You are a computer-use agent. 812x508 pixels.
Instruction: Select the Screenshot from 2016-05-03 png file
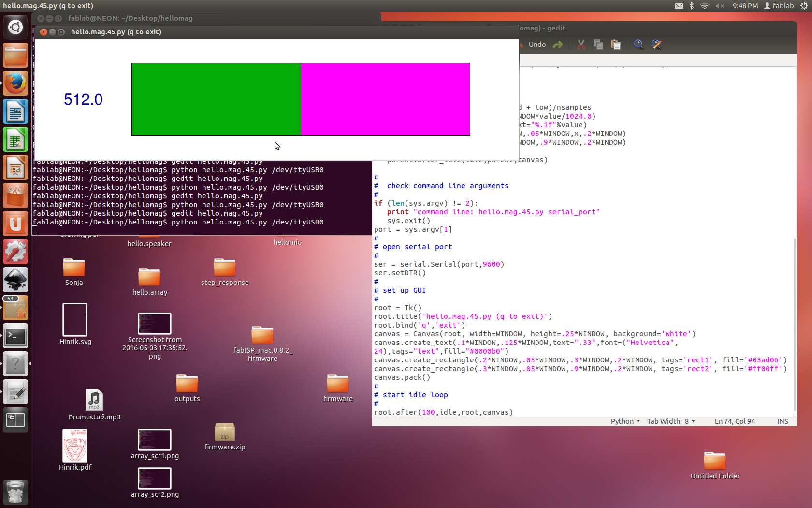click(x=155, y=336)
